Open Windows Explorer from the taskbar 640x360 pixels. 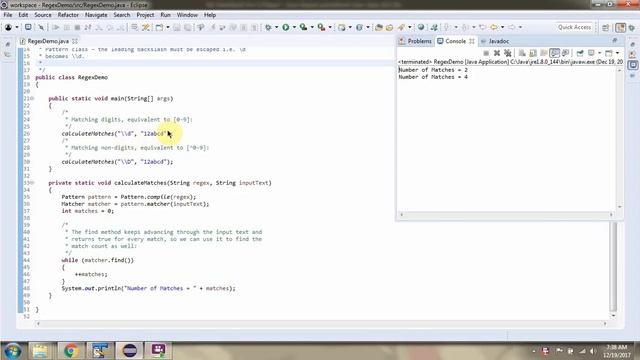[40, 351]
